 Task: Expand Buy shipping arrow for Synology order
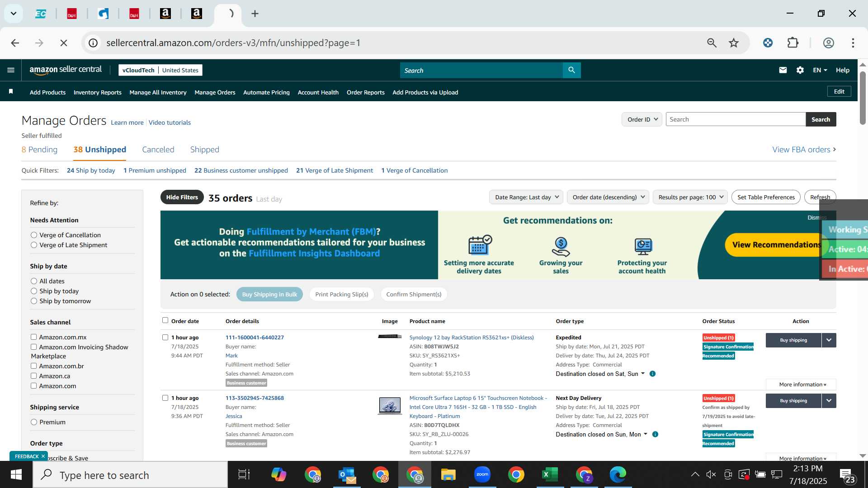(x=829, y=340)
